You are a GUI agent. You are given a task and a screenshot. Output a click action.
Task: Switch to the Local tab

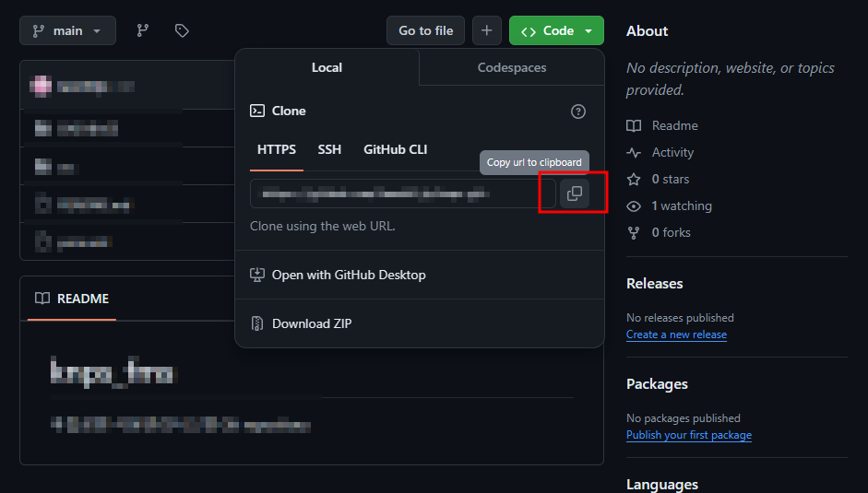click(x=327, y=67)
